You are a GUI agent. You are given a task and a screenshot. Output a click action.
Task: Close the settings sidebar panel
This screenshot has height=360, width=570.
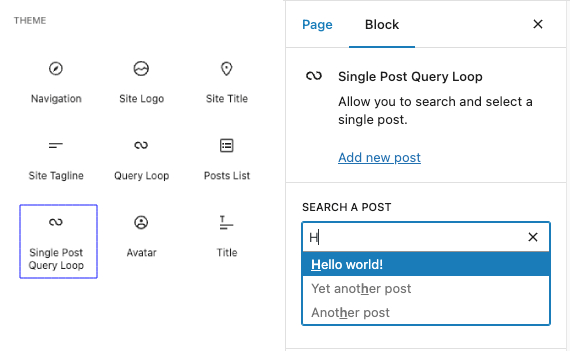point(538,24)
